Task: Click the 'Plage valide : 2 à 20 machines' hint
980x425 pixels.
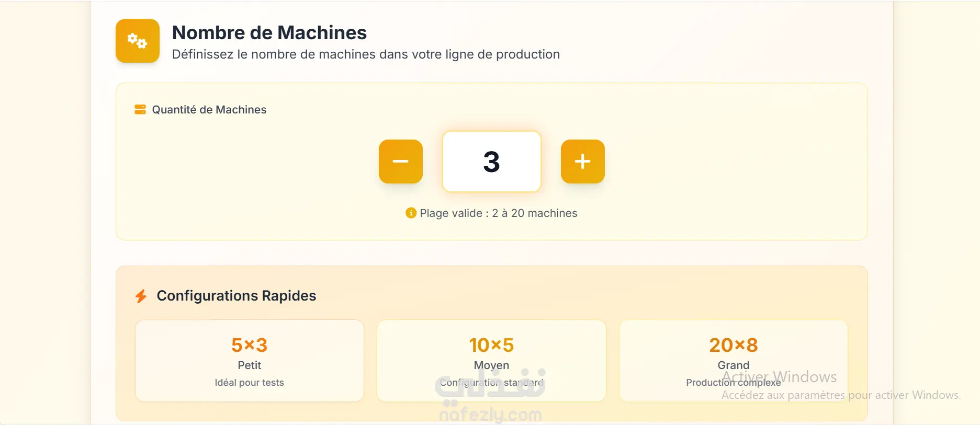Action: [x=498, y=213]
